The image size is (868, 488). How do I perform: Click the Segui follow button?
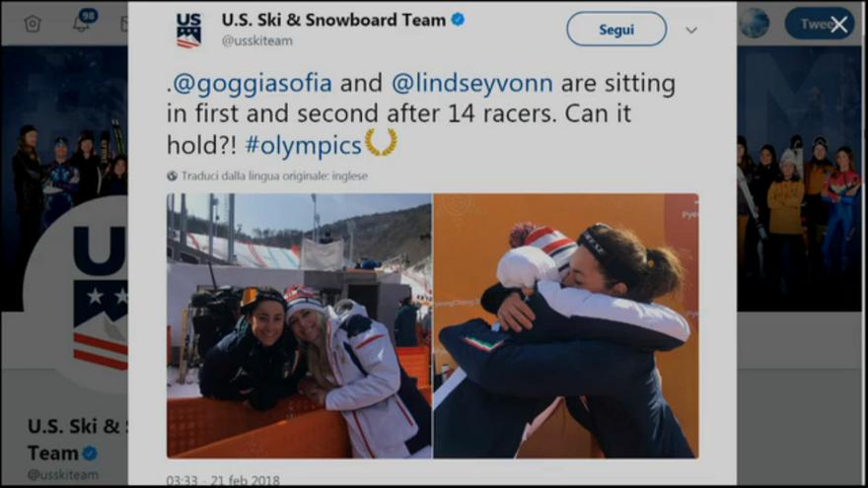[x=616, y=29]
